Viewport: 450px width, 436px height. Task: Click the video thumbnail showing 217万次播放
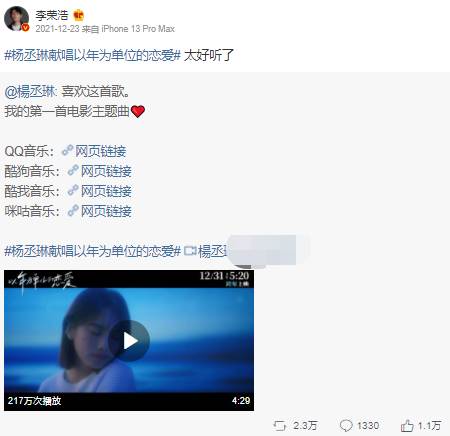click(129, 340)
